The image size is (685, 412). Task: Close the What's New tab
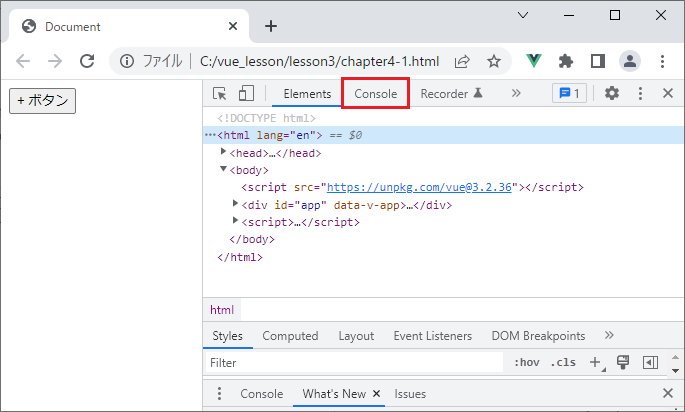pos(376,394)
